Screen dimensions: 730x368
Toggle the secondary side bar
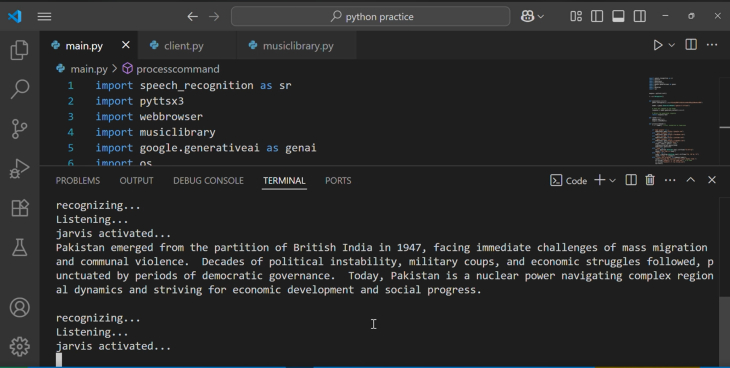[x=640, y=16]
